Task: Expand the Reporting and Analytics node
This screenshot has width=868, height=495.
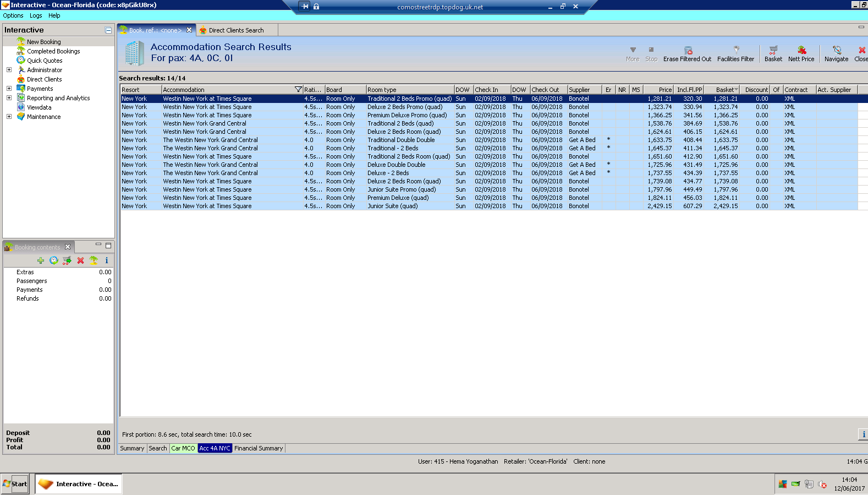Action: [x=9, y=98]
